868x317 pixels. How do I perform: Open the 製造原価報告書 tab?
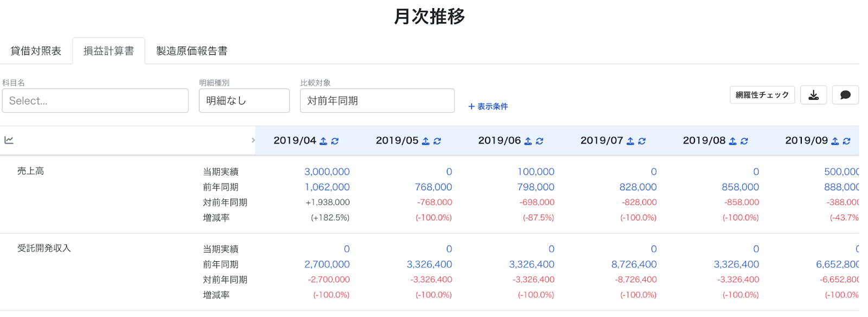(192, 51)
